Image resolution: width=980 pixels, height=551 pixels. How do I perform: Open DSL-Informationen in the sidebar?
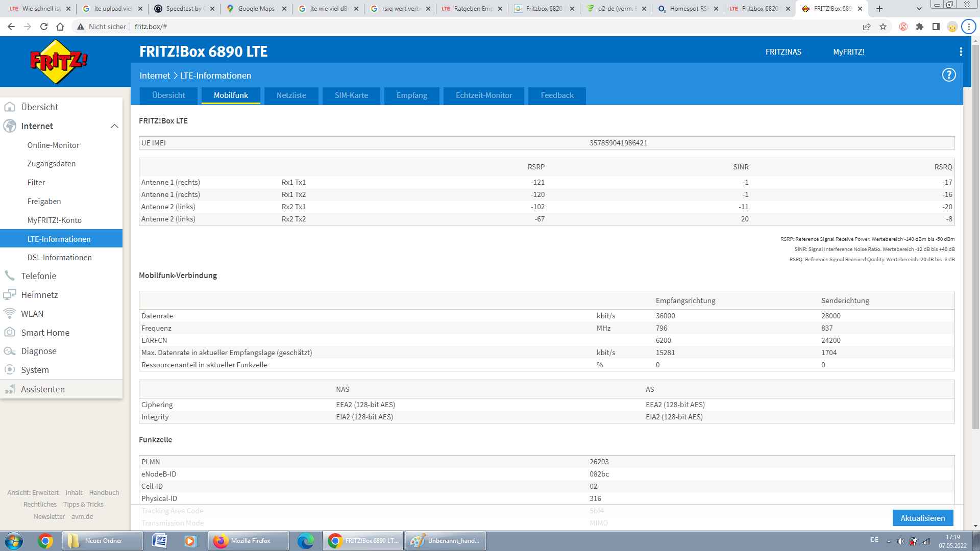click(x=60, y=258)
